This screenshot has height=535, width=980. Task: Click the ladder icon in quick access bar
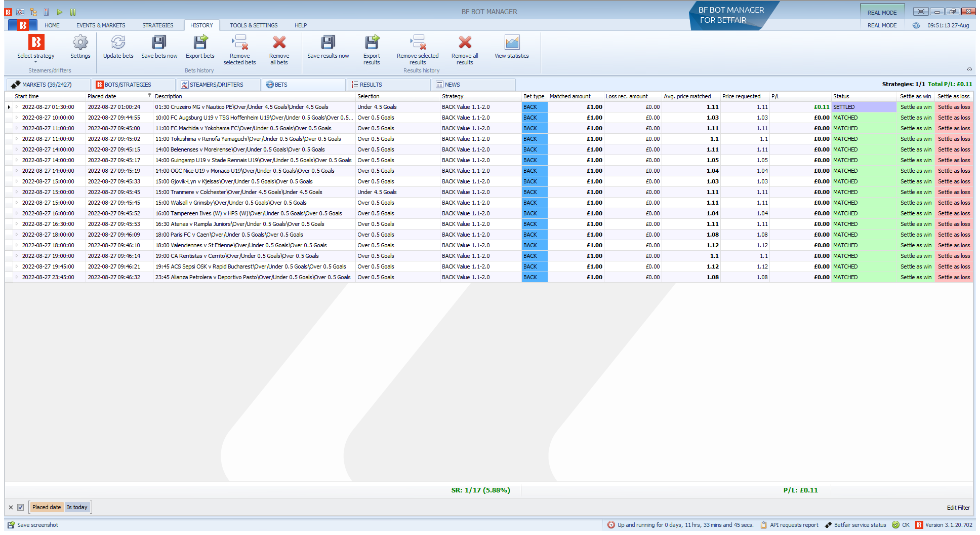47,12
